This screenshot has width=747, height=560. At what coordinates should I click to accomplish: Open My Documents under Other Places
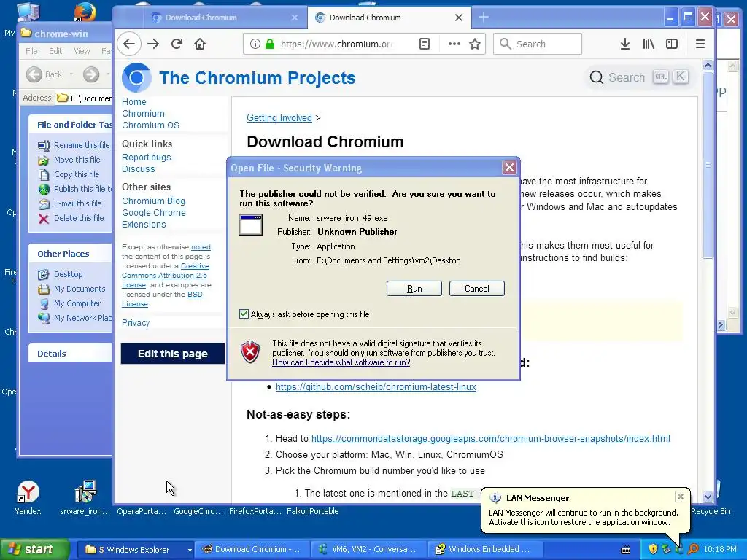(80, 289)
